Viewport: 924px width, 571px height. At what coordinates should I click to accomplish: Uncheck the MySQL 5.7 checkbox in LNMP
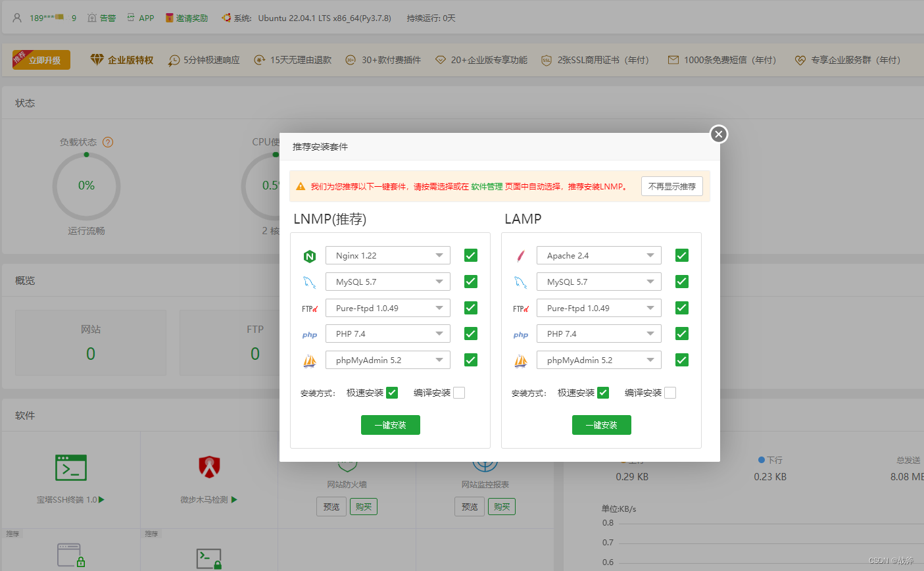(x=471, y=282)
